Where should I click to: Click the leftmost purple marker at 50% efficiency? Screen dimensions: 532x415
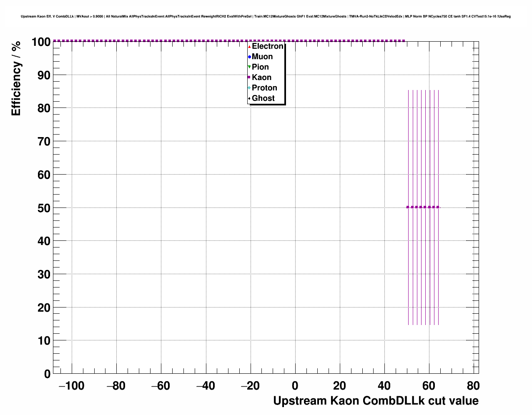click(408, 207)
